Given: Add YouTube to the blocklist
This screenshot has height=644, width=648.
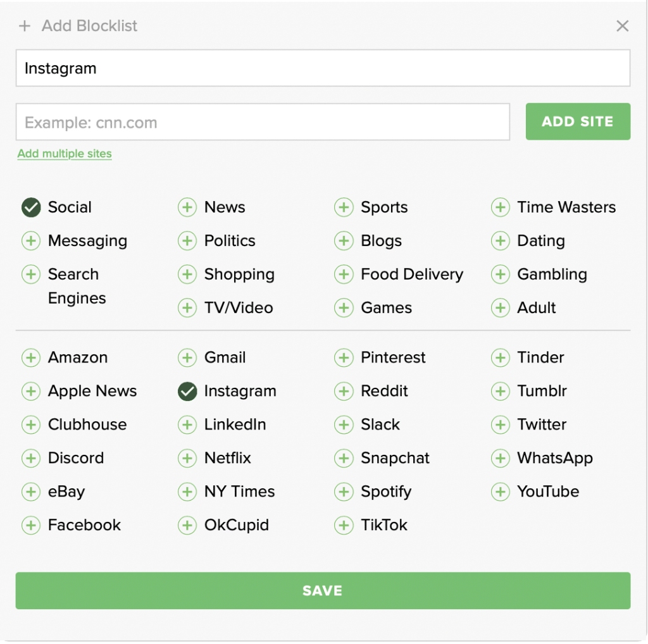Looking at the screenshot, I should [x=501, y=492].
